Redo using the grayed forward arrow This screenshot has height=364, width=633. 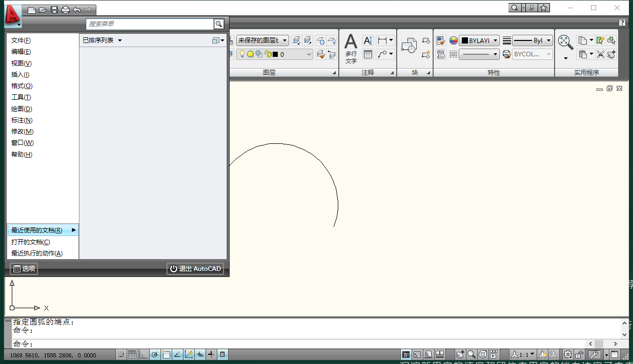pos(88,10)
